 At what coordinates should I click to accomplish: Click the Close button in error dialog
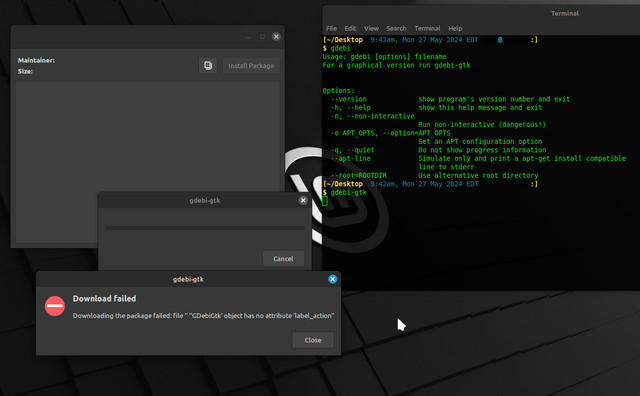[x=313, y=340]
